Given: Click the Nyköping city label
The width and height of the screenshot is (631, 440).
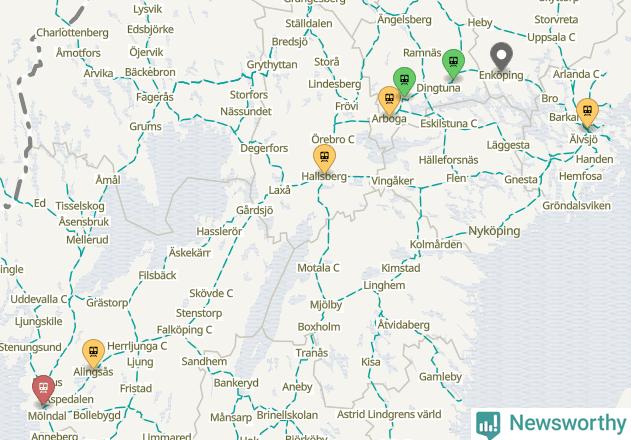Looking at the screenshot, I should click(x=494, y=231).
